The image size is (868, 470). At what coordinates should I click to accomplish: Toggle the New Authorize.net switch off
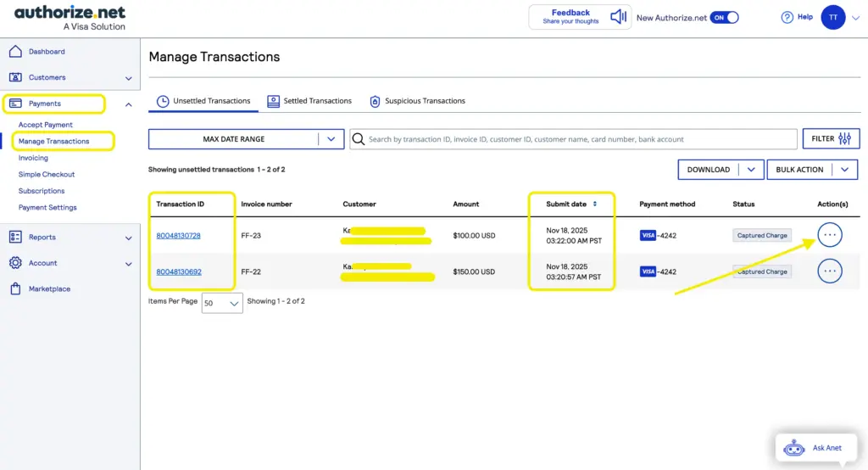point(724,17)
